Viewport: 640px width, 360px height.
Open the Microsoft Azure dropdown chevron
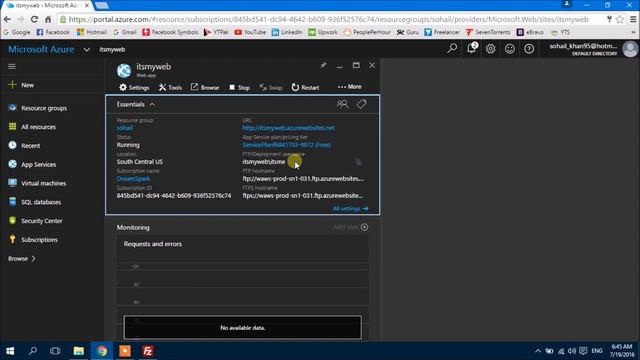coord(87,50)
